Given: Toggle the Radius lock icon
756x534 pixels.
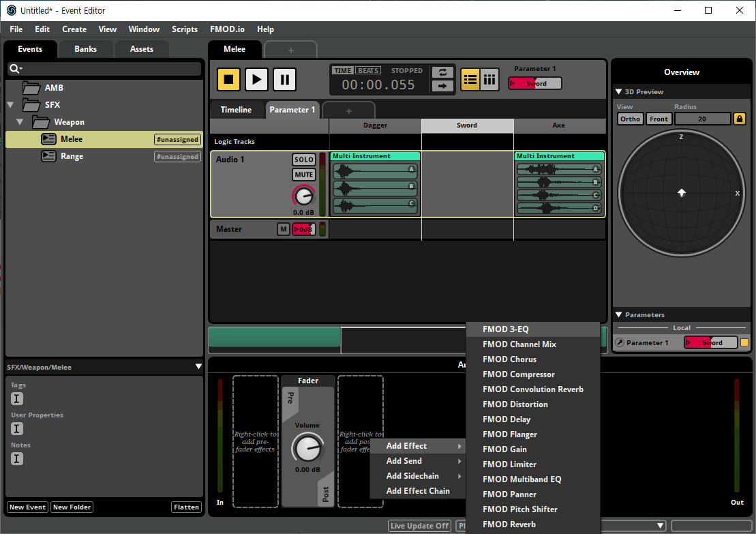Looking at the screenshot, I should (x=739, y=119).
